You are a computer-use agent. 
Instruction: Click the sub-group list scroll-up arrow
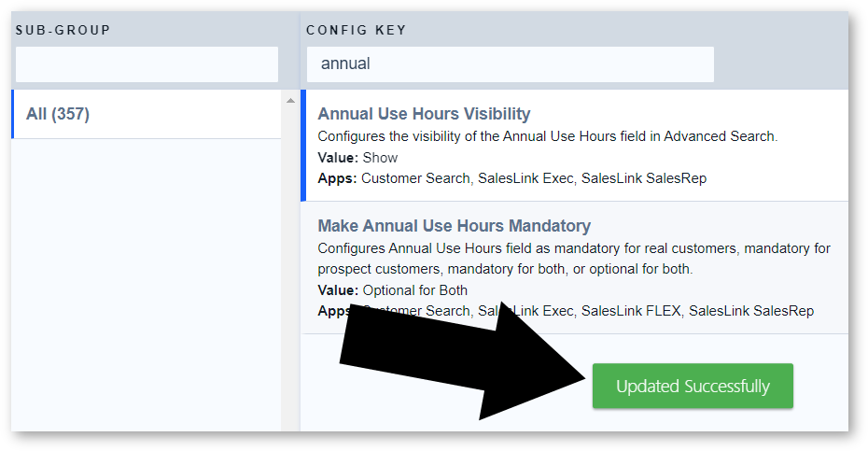(290, 100)
